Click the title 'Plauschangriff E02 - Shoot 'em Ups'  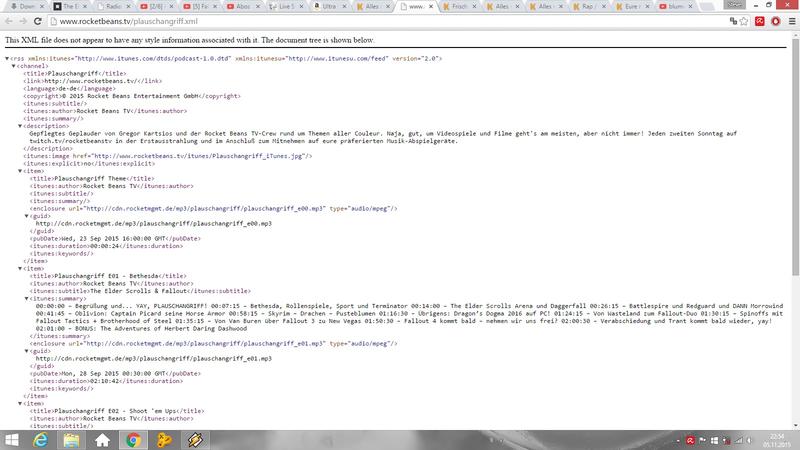tap(117, 411)
